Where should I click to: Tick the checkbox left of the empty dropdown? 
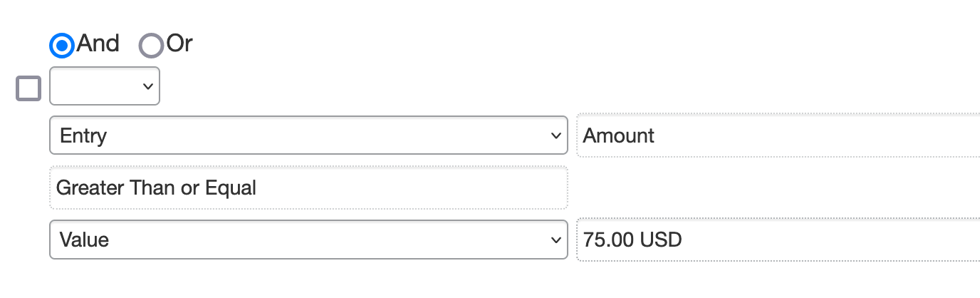(28, 89)
